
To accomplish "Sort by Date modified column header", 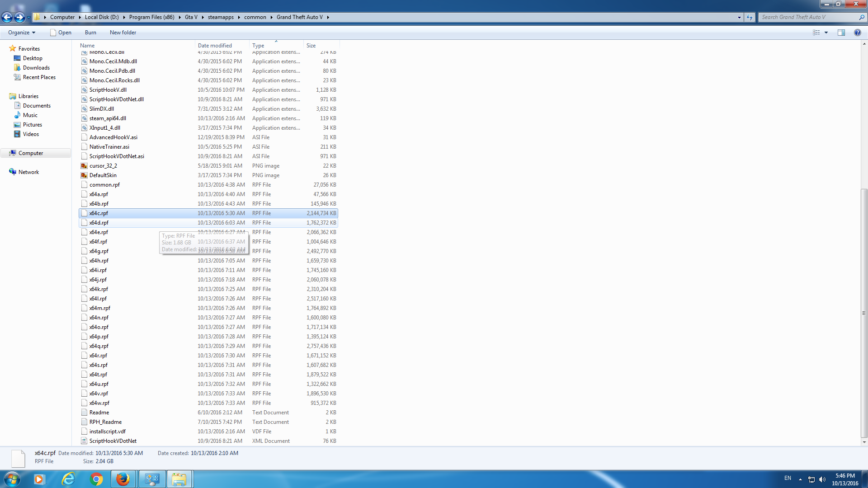I will (215, 46).
